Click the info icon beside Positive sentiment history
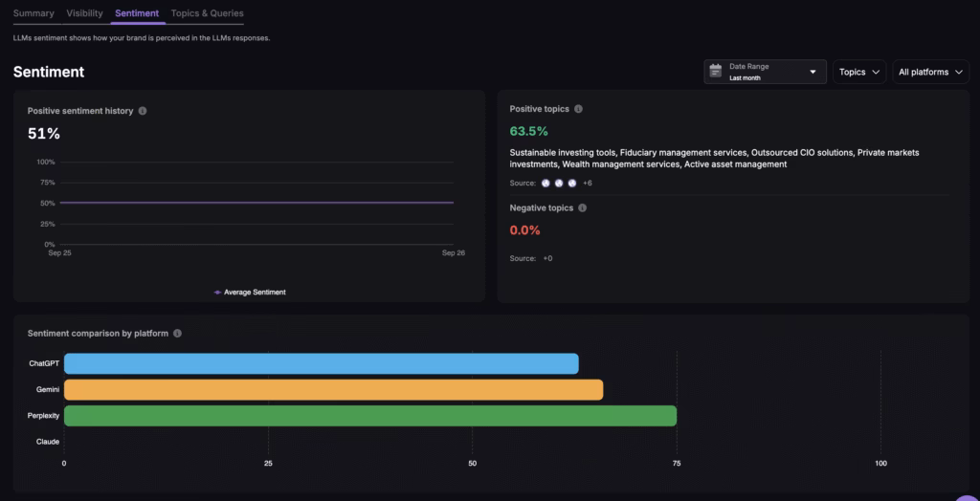 [x=143, y=111]
